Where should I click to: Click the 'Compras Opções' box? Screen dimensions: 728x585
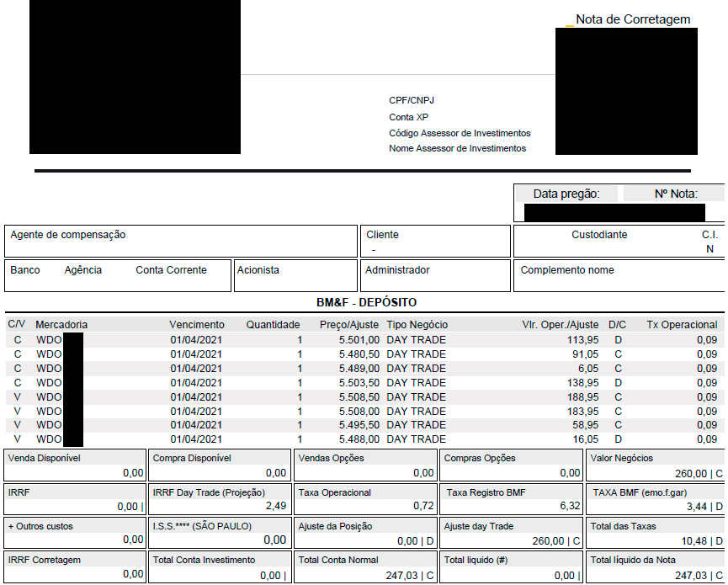(511, 465)
